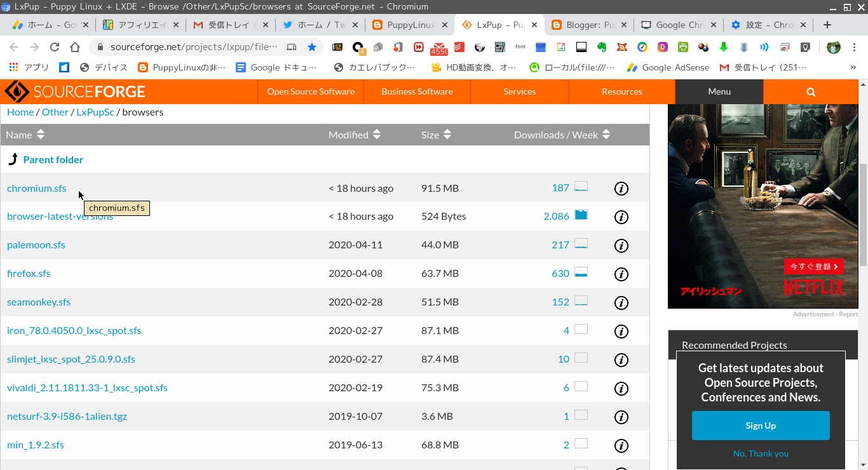The image size is (868, 470).
Task: Click the font extension icon
Action: coord(520,47)
